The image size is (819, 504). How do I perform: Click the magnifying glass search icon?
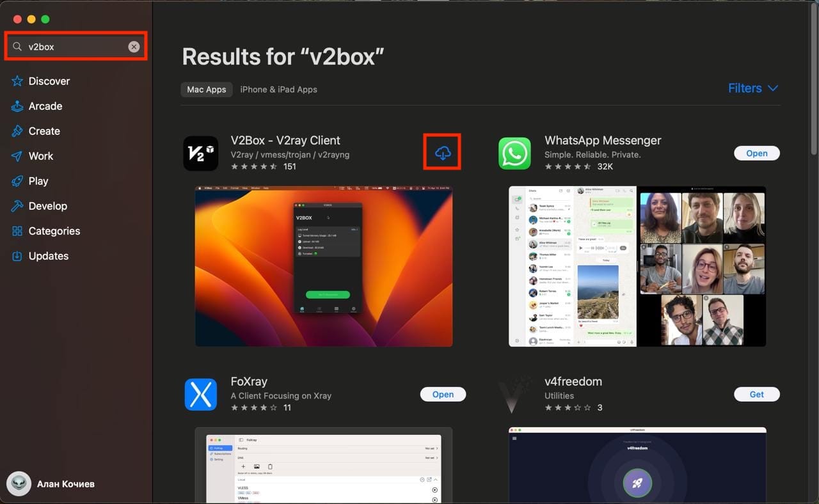[17, 47]
